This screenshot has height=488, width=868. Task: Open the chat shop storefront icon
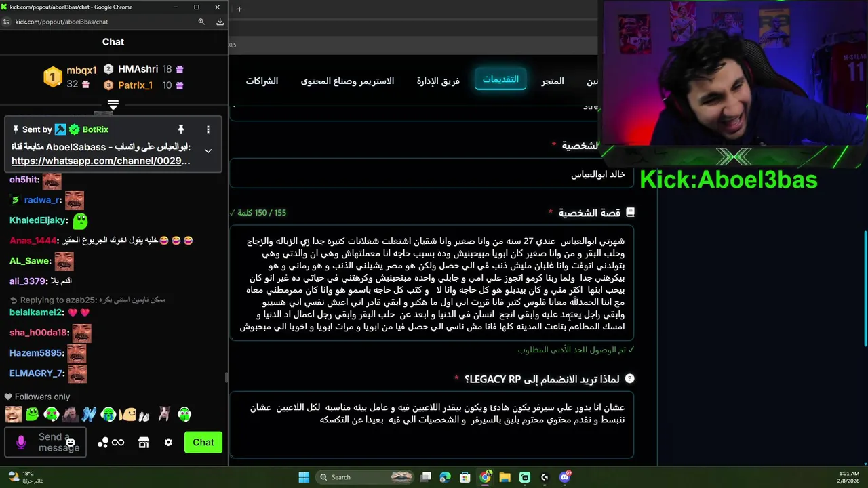tap(143, 443)
